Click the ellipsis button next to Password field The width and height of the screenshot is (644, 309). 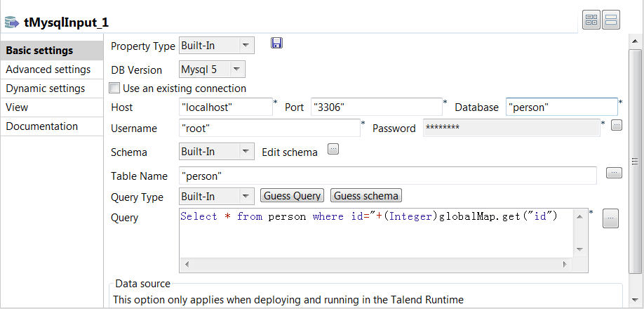pyautogui.click(x=616, y=126)
